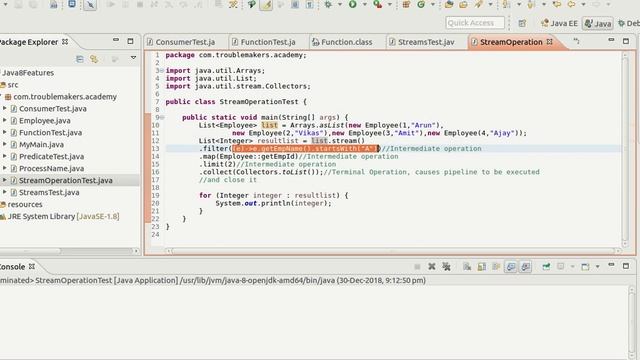Viewport: 640px width, 360px height.
Task: Click Collapse All in Package Explorer
Action: 80,59
